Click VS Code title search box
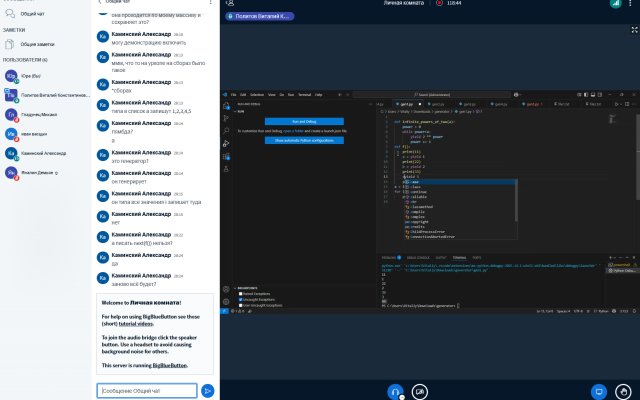The width and height of the screenshot is (640, 400). 432,95
